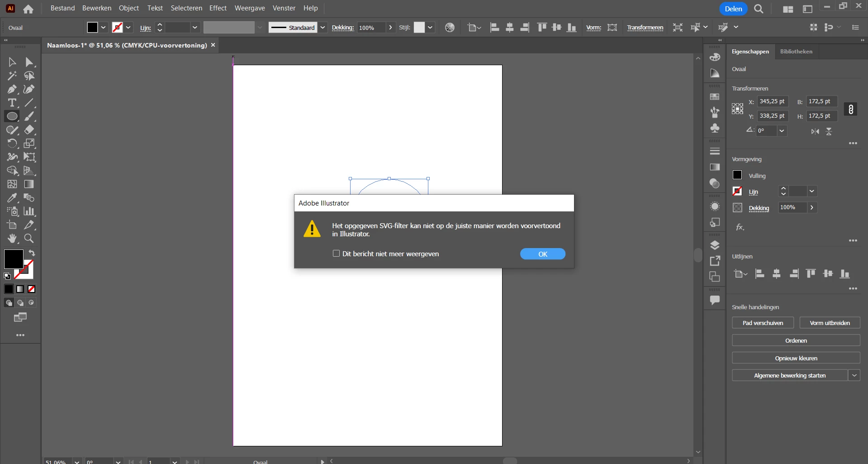Confirm the dialog with OK

[543, 254]
